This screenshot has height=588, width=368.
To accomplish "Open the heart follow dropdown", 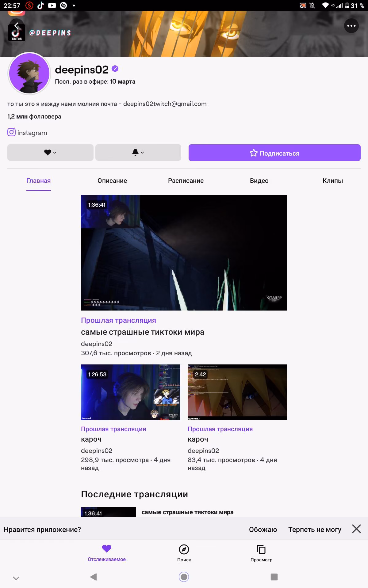I will point(50,153).
